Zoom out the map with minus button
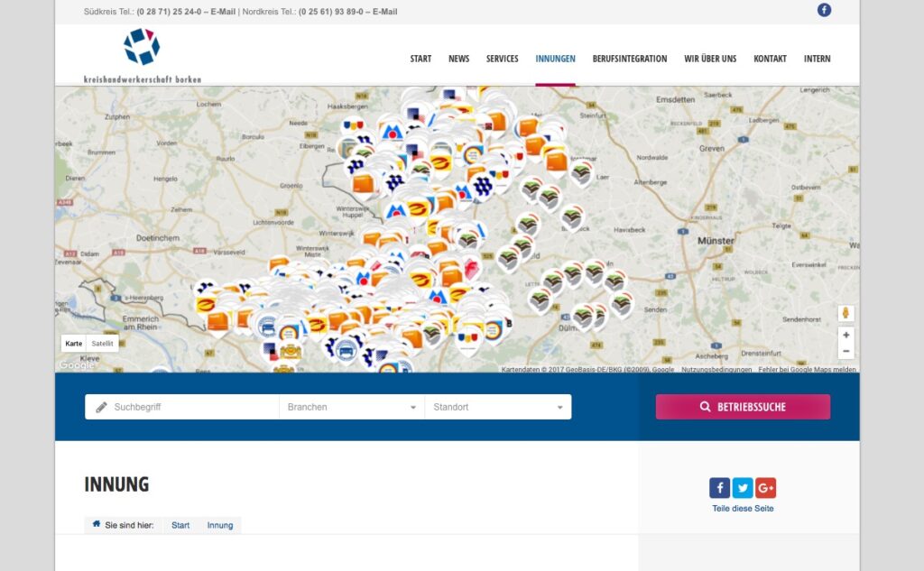The image size is (924, 571). point(845,351)
